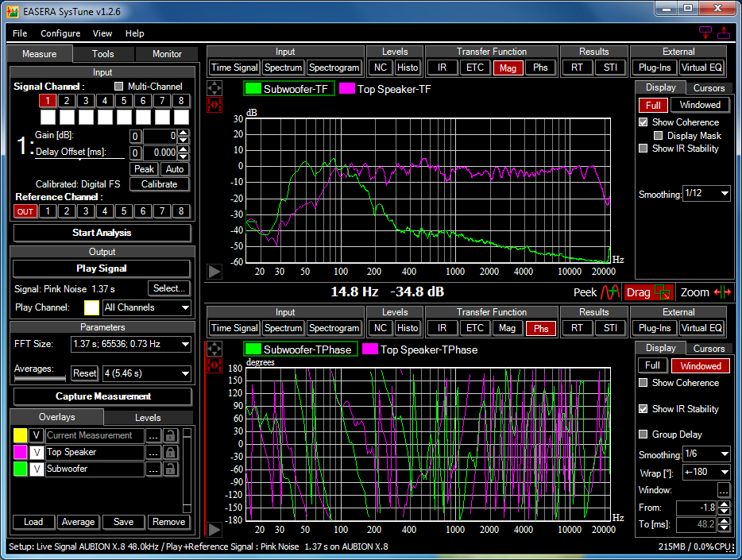This screenshot has width=742, height=560.
Task: Open the Configure menu
Action: tap(60, 33)
